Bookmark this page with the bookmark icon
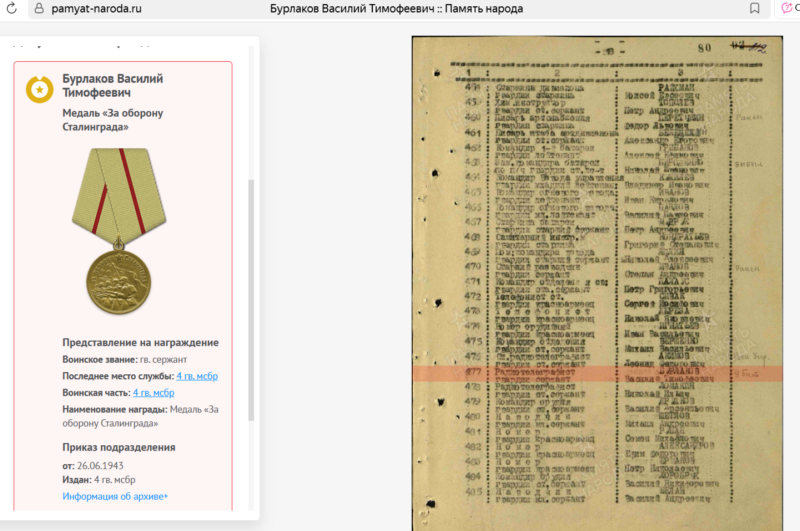Screen dimensions: 800x531 point(755,8)
